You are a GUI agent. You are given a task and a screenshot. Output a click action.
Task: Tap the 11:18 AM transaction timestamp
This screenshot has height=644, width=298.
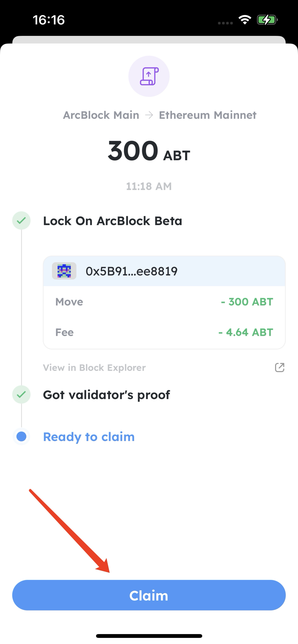tap(149, 186)
